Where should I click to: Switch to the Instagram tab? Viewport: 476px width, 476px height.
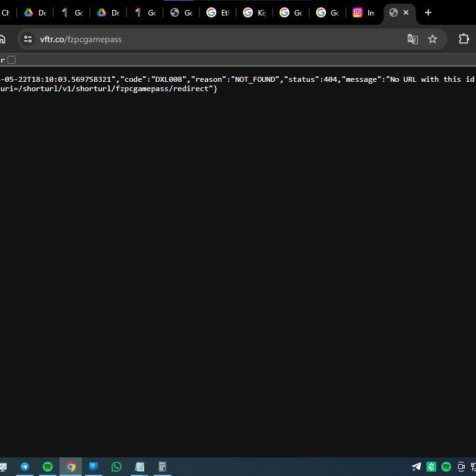[x=364, y=12]
